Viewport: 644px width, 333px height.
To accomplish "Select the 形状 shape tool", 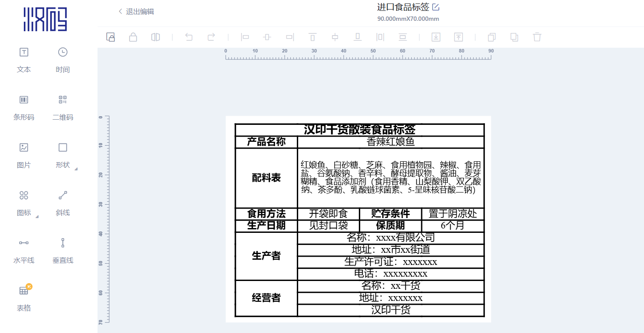I will point(63,155).
